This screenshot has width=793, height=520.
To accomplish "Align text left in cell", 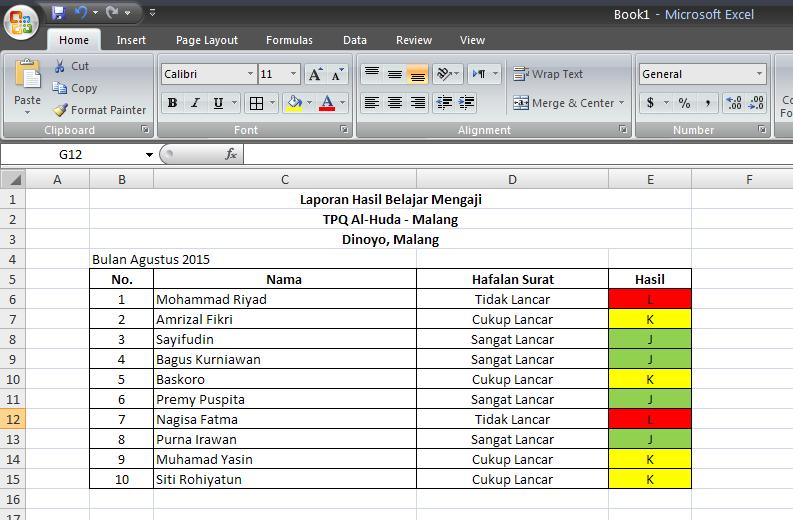I will pyautogui.click(x=372, y=103).
